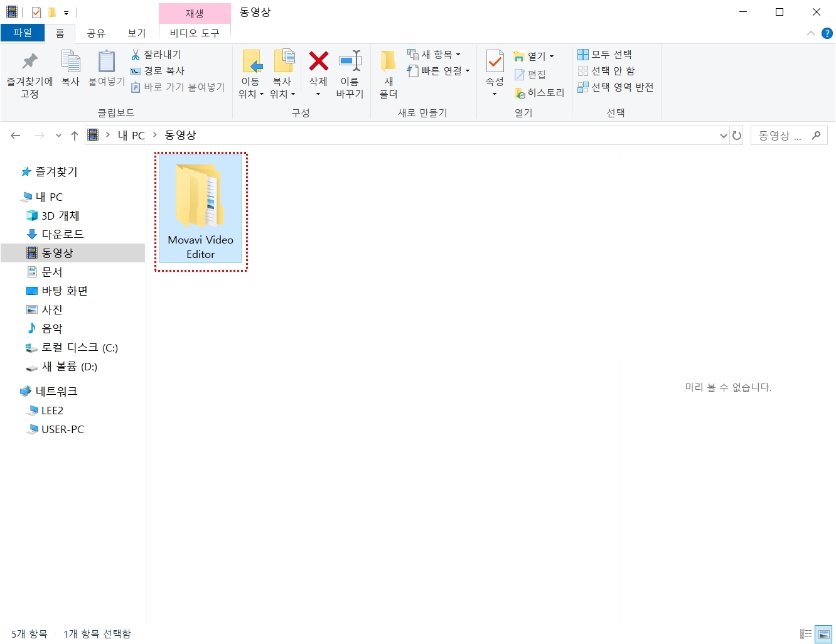Select 동영상 (Videos) in sidebar
The width and height of the screenshot is (836, 644).
73,253
